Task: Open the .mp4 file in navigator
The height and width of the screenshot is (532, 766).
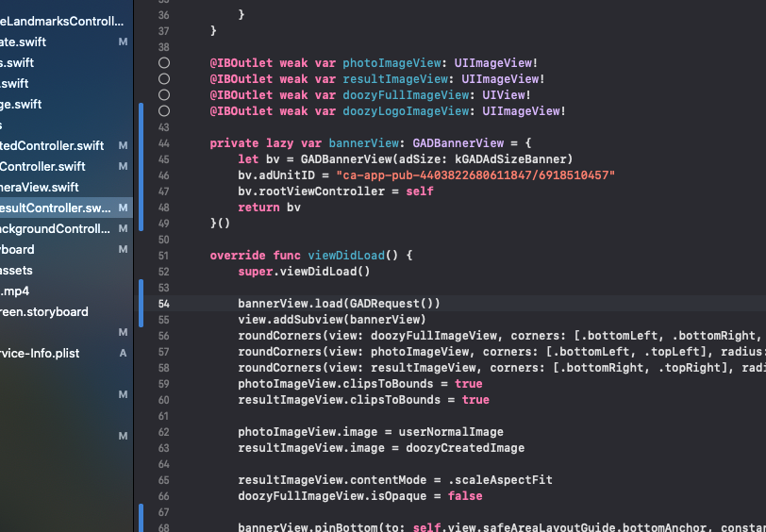Action: (15, 291)
